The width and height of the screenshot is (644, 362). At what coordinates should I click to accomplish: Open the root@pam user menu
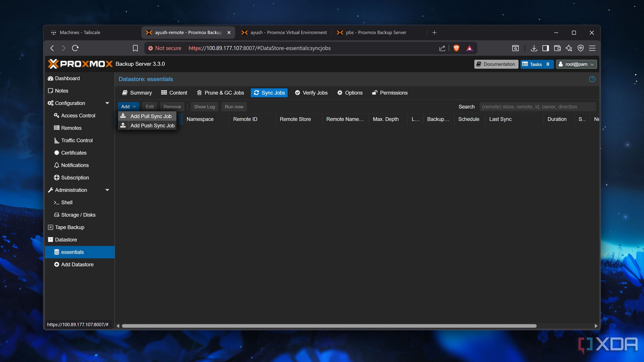tap(576, 64)
